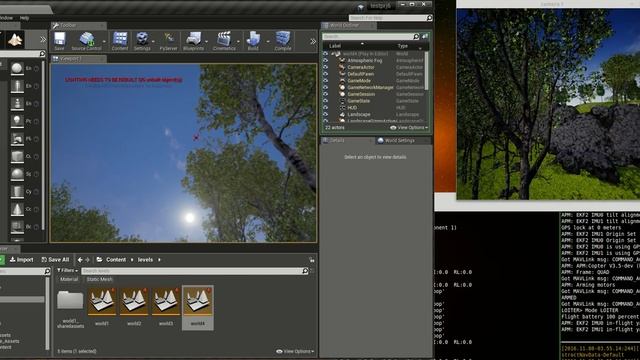Click the Build lighting toolbar icon
This screenshot has height=360, width=640.
coord(253,39)
